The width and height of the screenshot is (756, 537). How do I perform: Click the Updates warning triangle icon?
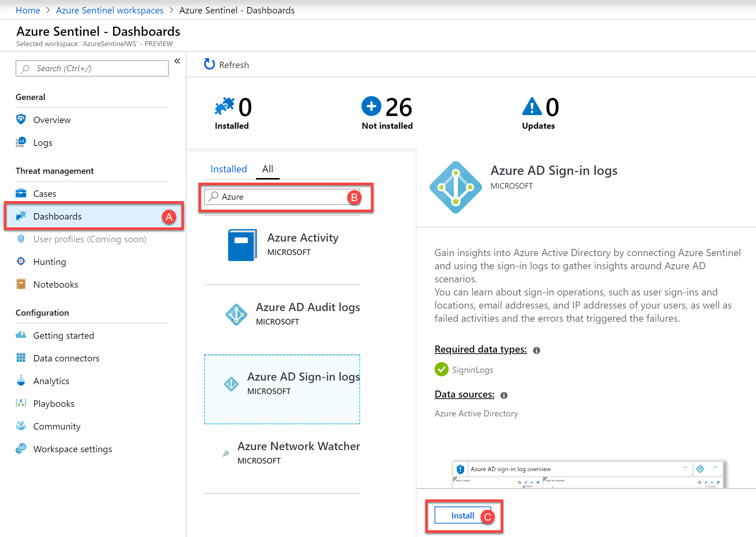click(532, 106)
